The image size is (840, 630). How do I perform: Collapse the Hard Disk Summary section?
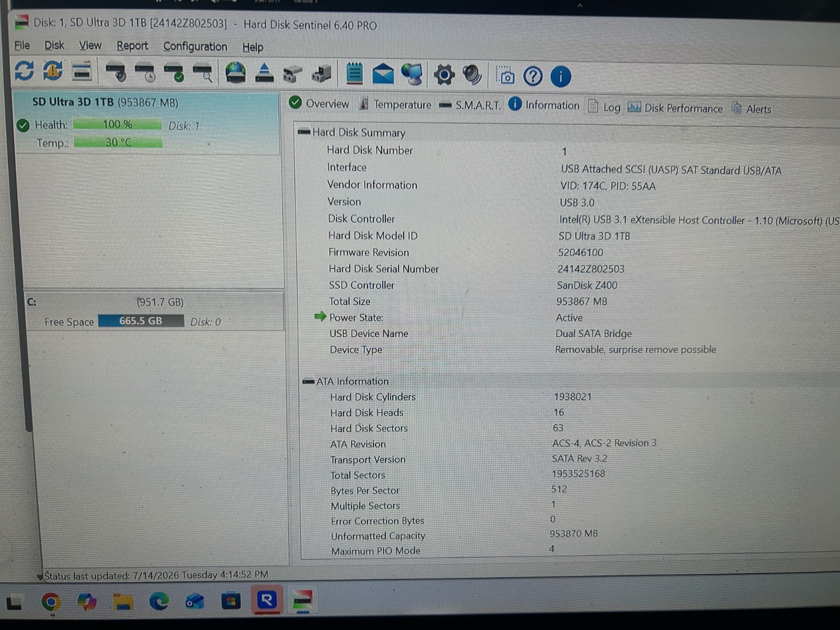pos(303,132)
